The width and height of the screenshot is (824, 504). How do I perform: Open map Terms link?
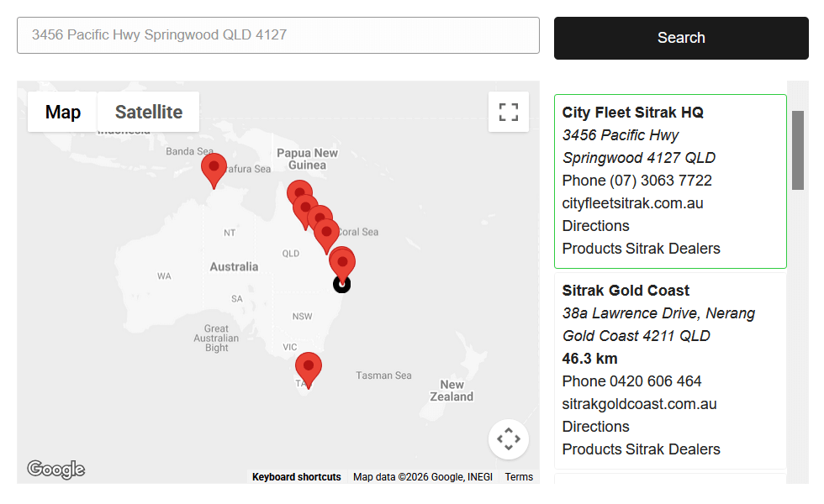519,477
